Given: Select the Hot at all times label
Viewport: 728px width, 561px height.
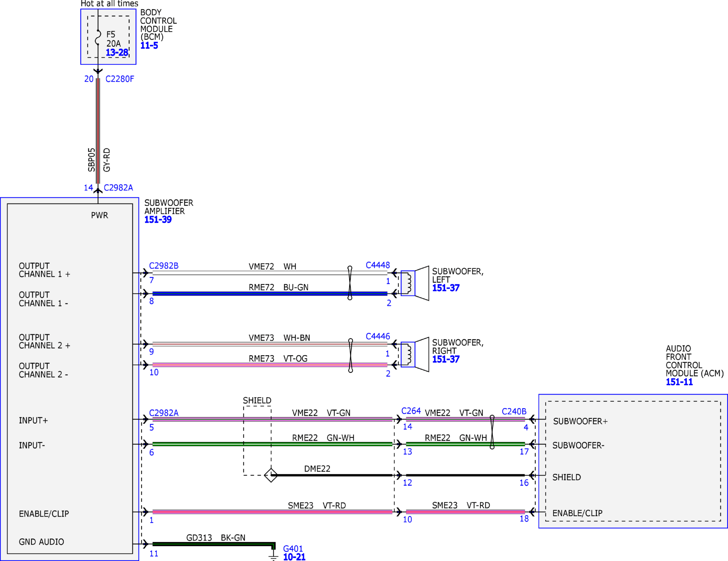Looking at the screenshot, I should click(109, 4).
